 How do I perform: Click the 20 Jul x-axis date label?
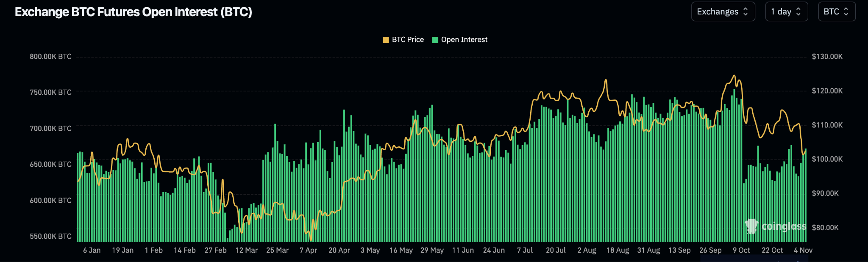556,250
